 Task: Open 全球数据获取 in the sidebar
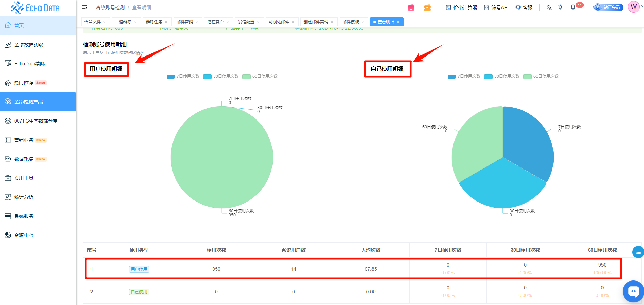click(x=29, y=45)
